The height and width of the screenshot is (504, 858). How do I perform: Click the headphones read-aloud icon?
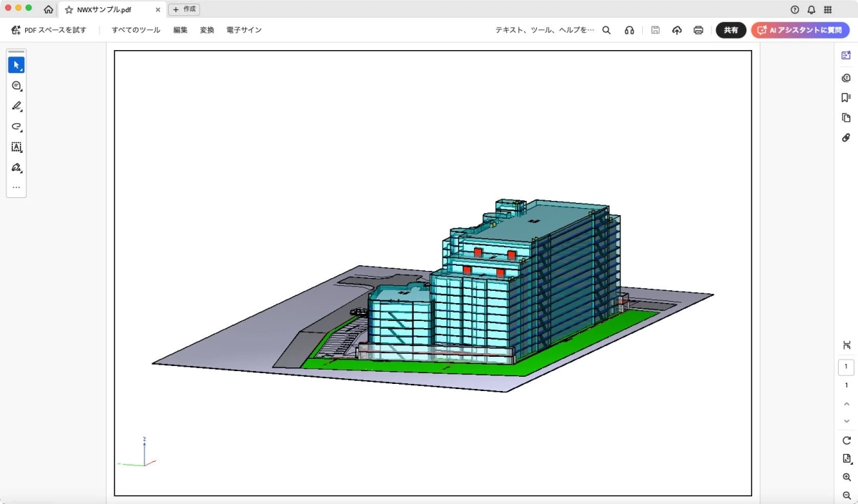(629, 30)
